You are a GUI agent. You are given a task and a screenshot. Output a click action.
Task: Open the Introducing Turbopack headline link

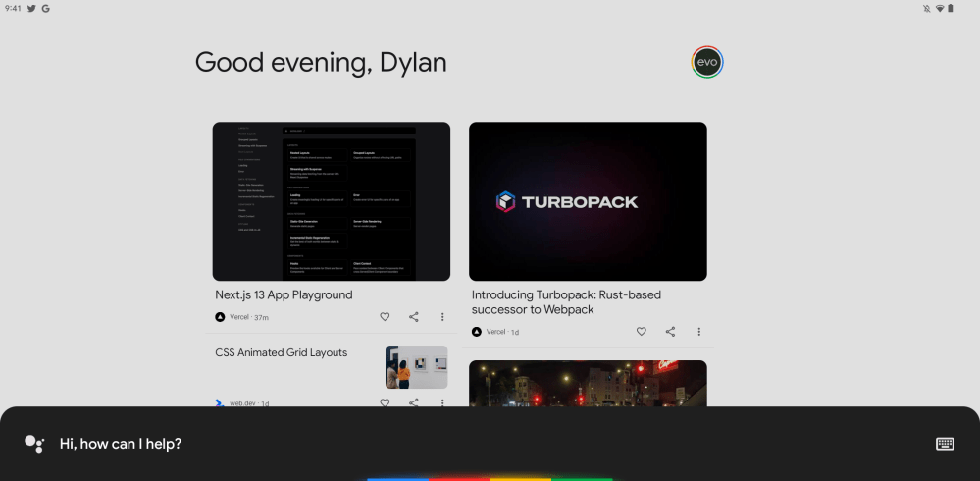coord(566,302)
